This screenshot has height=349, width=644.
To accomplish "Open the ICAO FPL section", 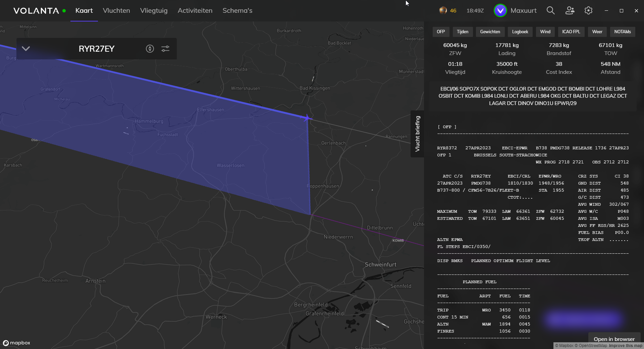I will coord(571,32).
